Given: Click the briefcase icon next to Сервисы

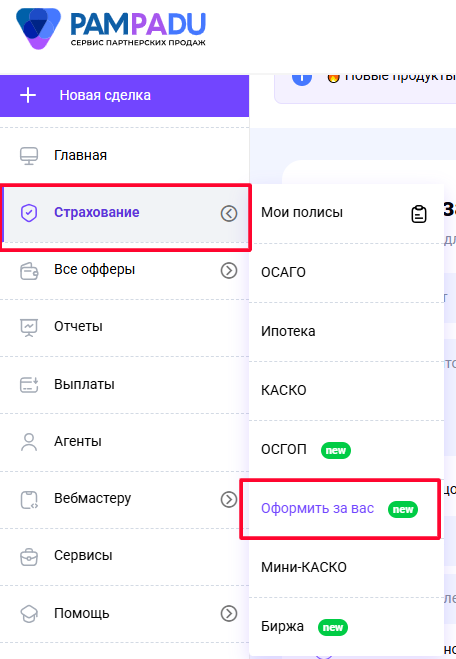Looking at the screenshot, I should pos(29,556).
